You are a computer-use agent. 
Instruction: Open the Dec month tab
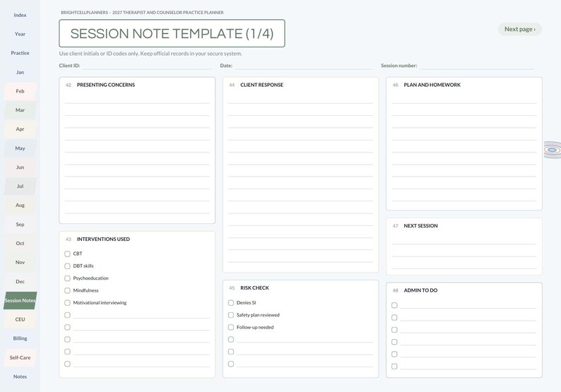pos(20,282)
